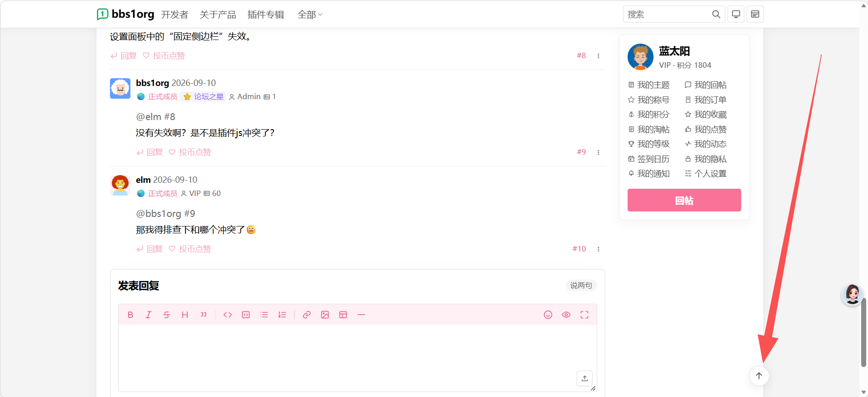Expand the 全部 dropdown in navigation

coord(310,15)
